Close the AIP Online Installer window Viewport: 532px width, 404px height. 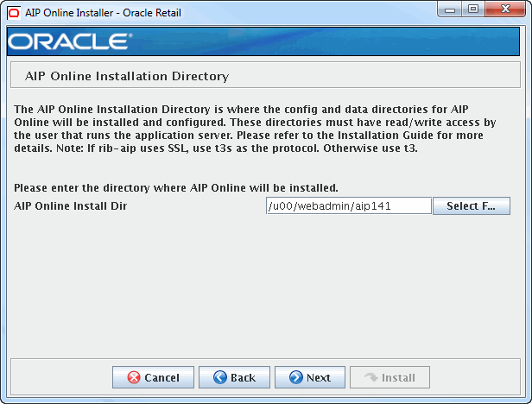(x=505, y=9)
